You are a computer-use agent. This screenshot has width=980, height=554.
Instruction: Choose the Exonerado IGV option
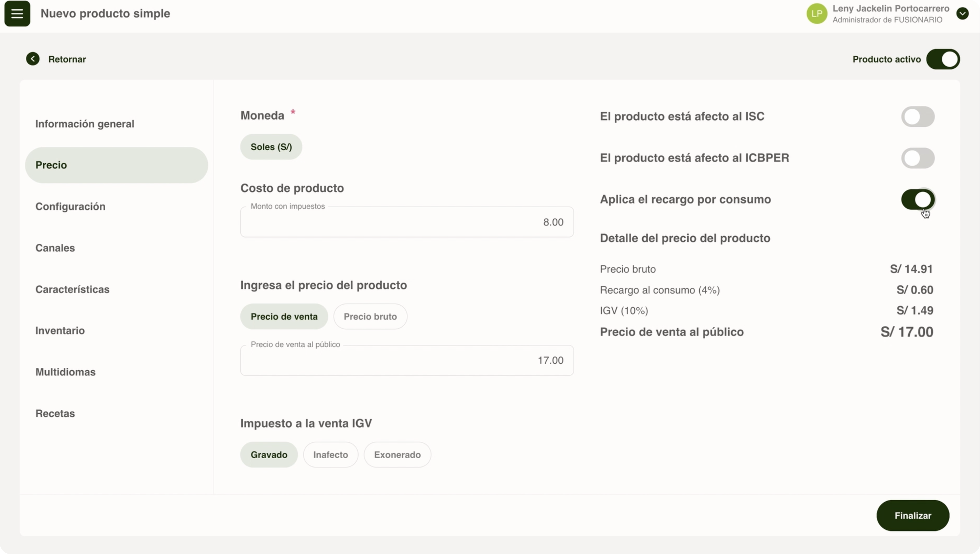397,455
